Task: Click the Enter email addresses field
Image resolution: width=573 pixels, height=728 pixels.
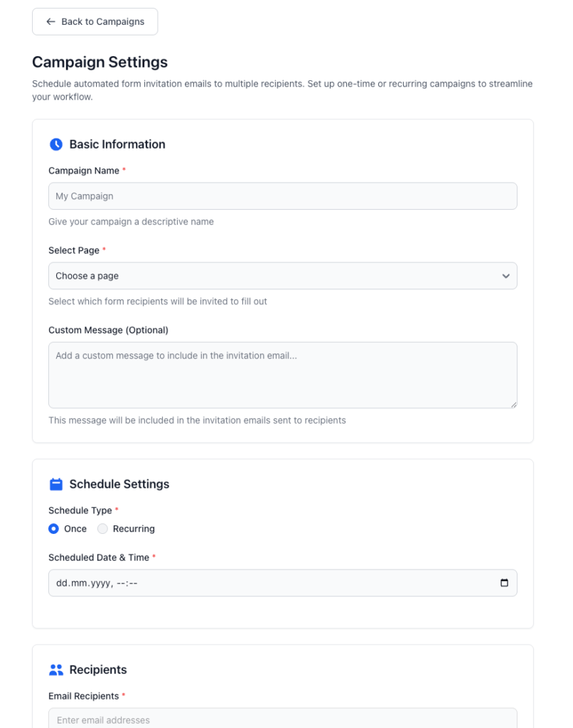Action: [x=282, y=719]
